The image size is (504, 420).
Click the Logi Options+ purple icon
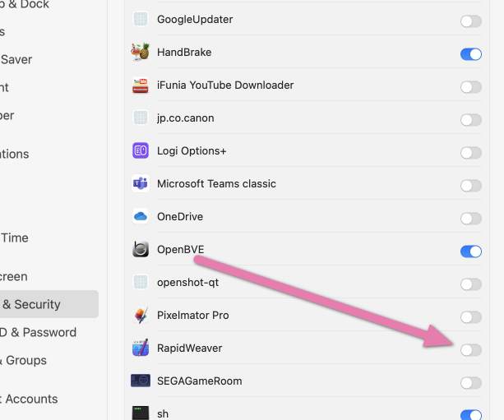click(141, 150)
